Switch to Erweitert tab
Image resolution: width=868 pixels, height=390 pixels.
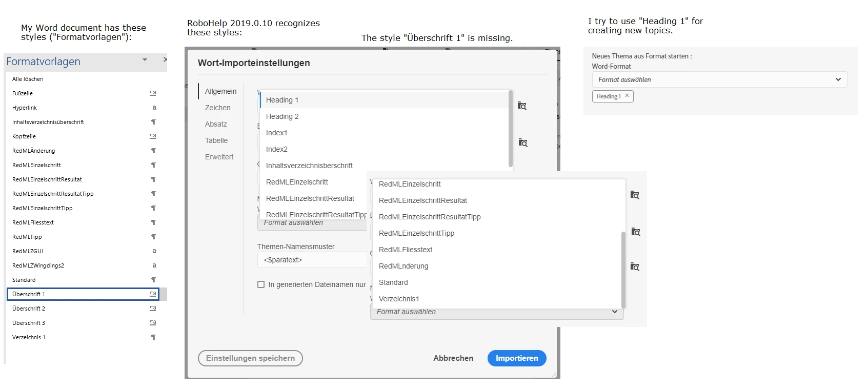[x=219, y=157]
